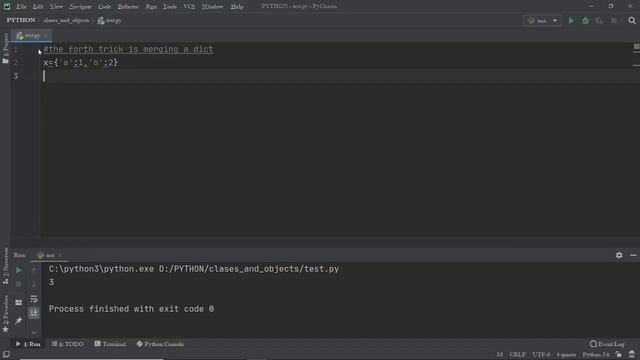Open the Structure tool window sidebar

point(5,265)
